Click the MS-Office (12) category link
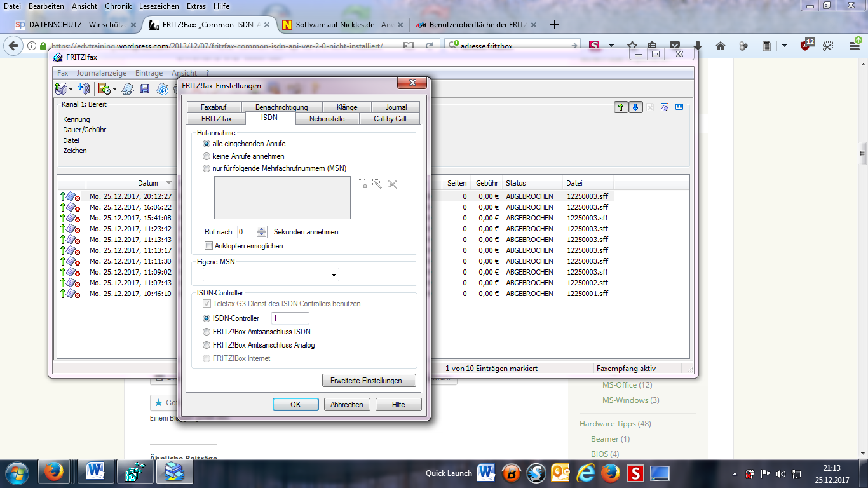Viewport: 868px width, 488px height. (627, 385)
